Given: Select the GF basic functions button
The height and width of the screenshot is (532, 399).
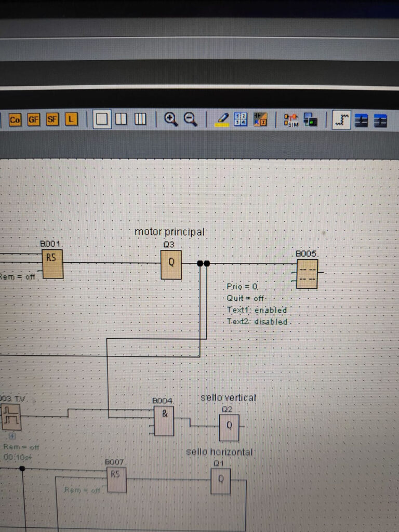Looking at the screenshot, I should [x=33, y=120].
